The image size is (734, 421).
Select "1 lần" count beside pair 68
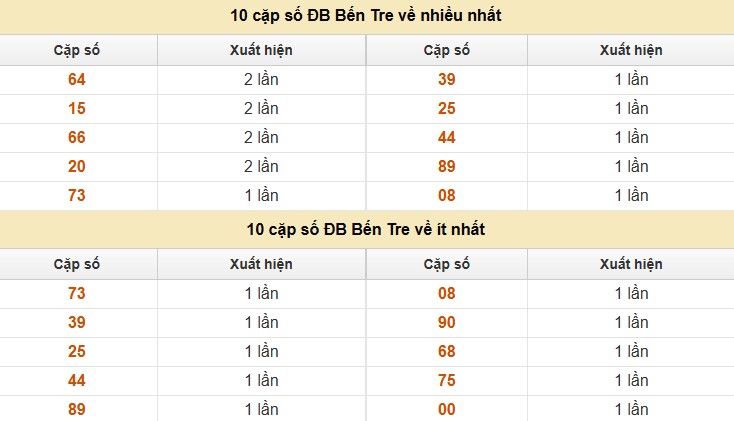point(631,352)
